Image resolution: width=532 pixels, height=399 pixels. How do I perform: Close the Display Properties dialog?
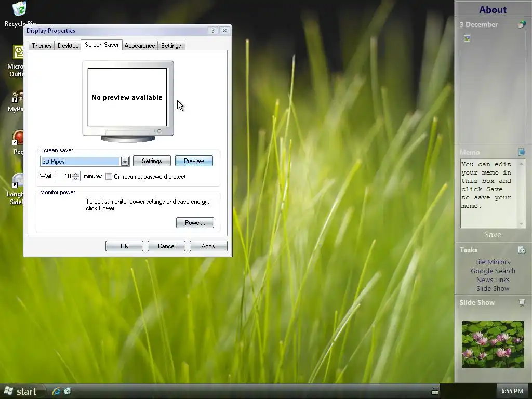[224, 31]
